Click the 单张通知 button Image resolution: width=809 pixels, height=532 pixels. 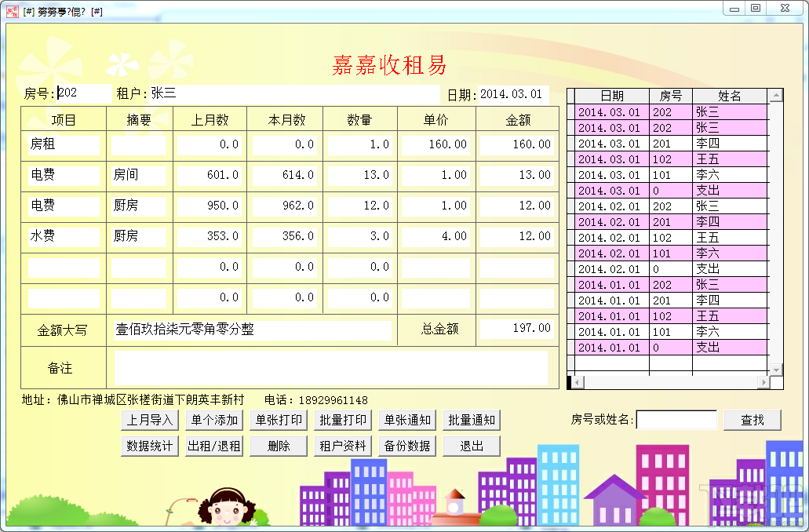pos(407,420)
